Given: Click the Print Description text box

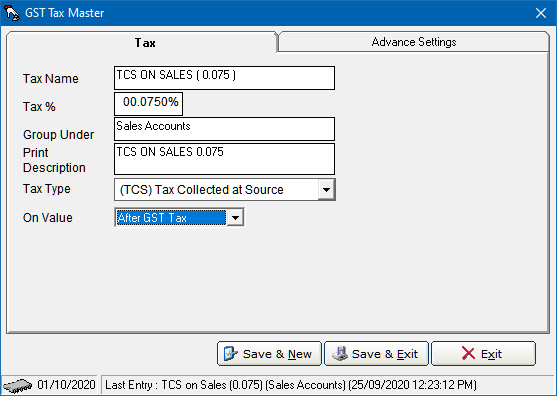Looking at the screenshot, I should pos(224,159).
